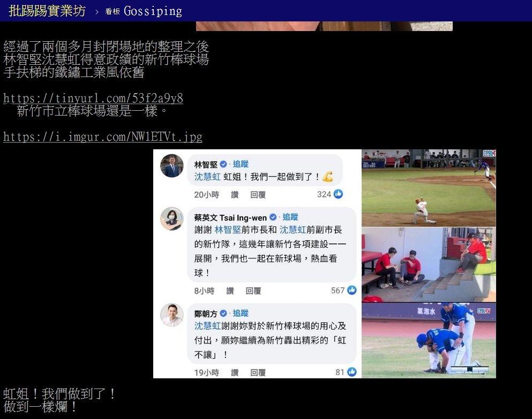Click the like icon beside 567

tap(352, 290)
